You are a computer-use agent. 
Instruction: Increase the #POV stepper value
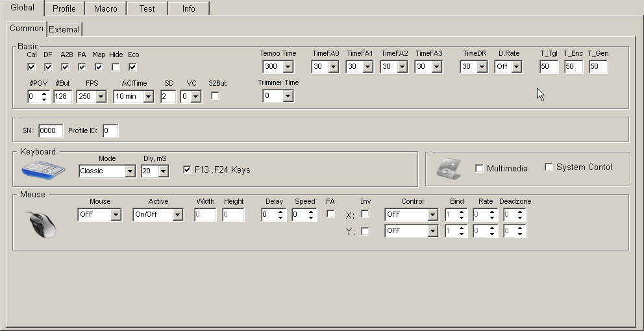pos(44,93)
